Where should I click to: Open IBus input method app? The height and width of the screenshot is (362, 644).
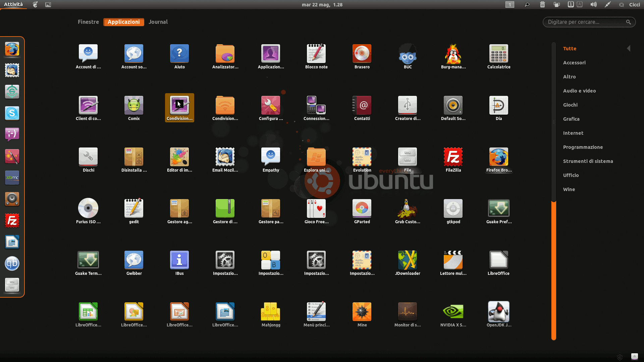pyautogui.click(x=179, y=263)
